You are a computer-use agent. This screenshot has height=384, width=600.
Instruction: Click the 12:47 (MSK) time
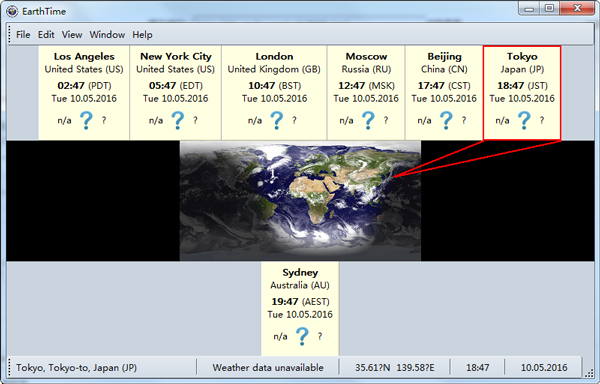(x=366, y=86)
